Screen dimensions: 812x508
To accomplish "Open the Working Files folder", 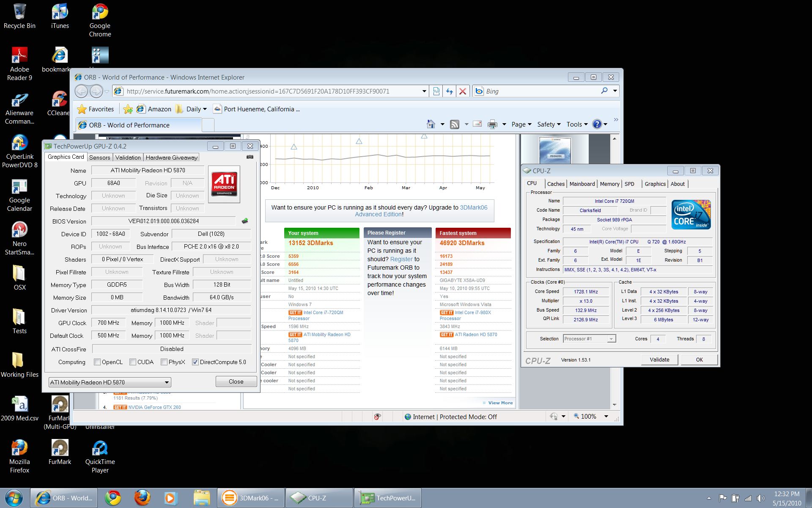I will click(x=19, y=364).
